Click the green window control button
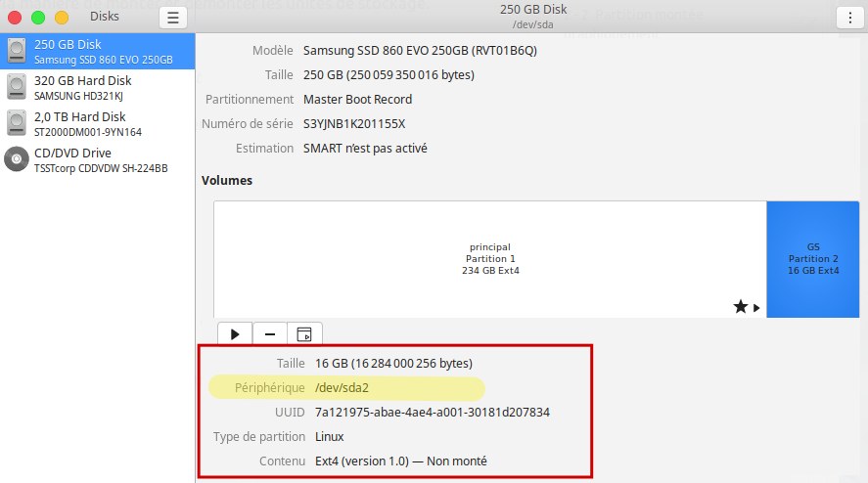The height and width of the screenshot is (483, 868). (39, 18)
